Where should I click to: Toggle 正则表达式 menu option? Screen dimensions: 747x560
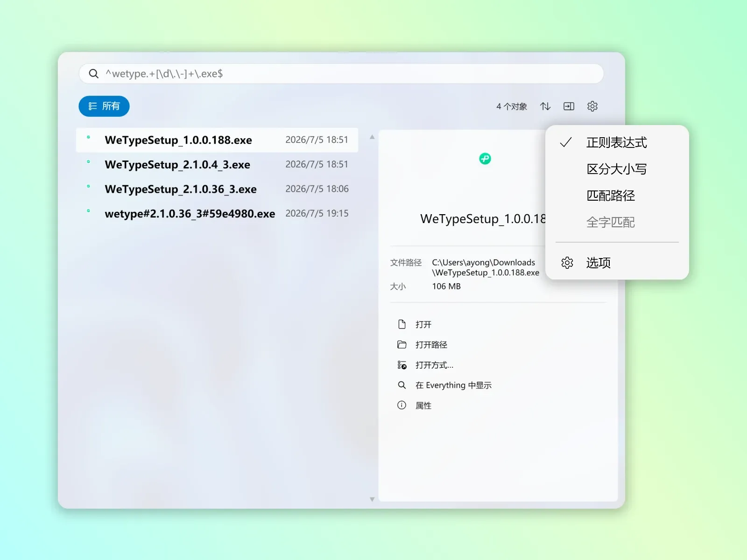pyautogui.click(x=617, y=142)
